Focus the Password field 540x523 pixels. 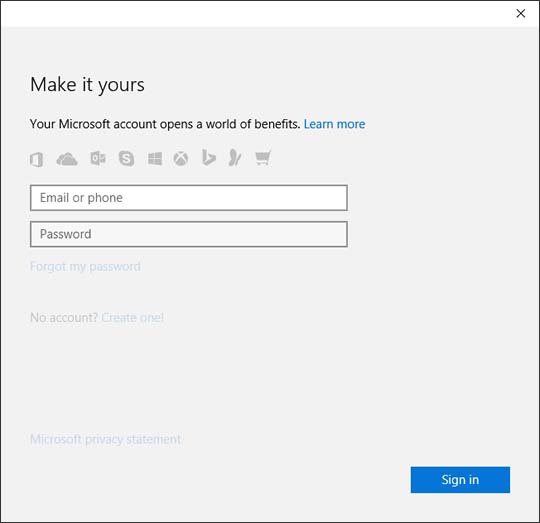(x=189, y=234)
